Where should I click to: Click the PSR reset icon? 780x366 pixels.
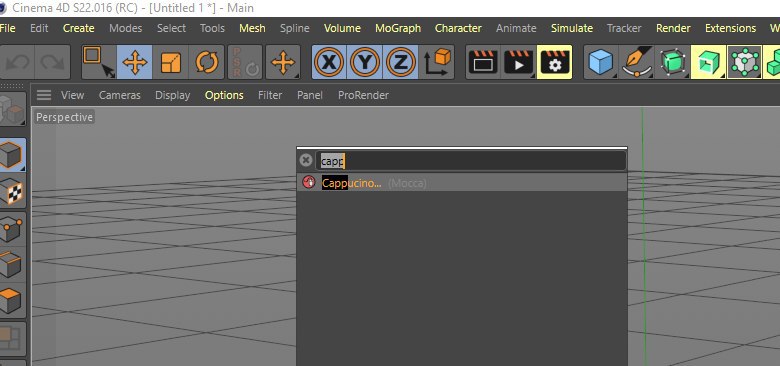tap(245, 63)
